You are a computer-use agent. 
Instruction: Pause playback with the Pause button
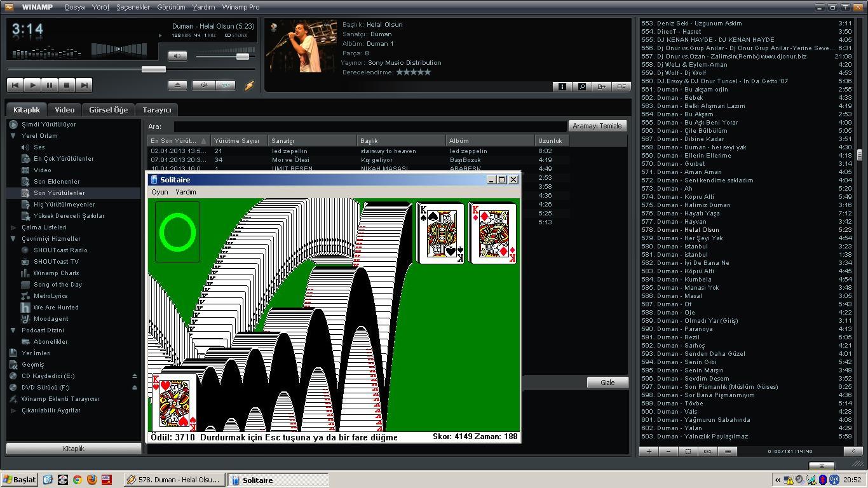tap(50, 85)
